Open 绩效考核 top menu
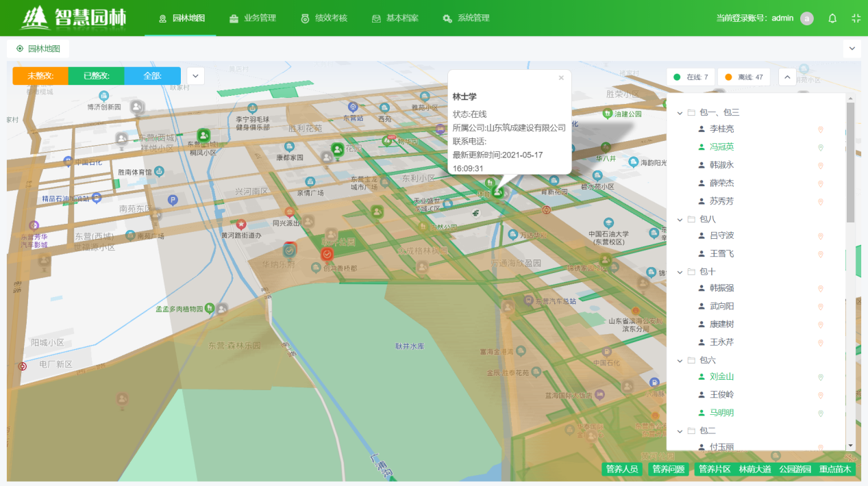Screen dimensions: 868x486 [x=324, y=18]
